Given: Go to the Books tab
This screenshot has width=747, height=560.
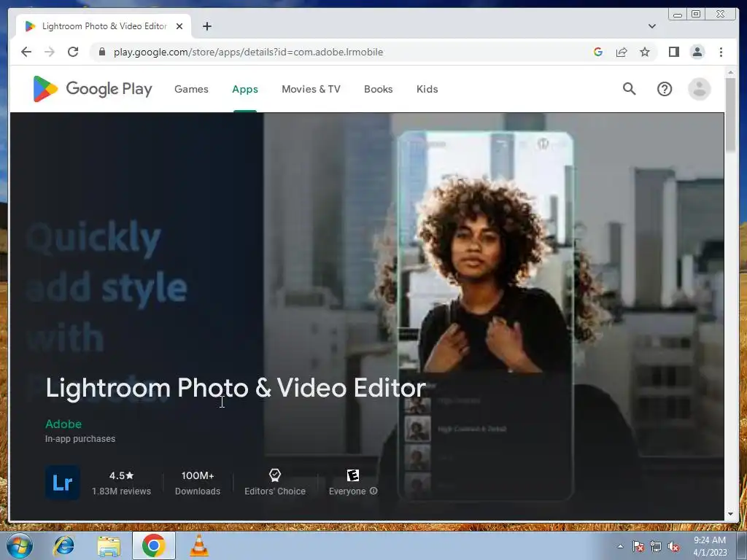Looking at the screenshot, I should pos(379,89).
